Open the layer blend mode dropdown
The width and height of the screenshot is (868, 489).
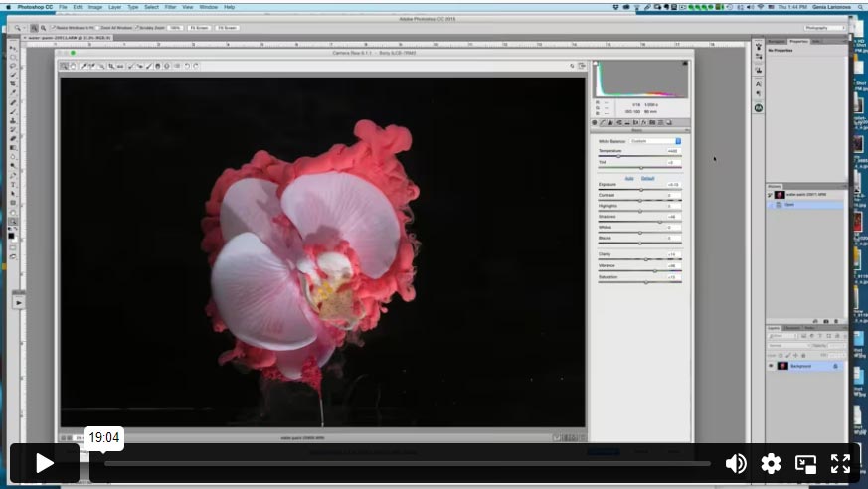[x=787, y=345]
